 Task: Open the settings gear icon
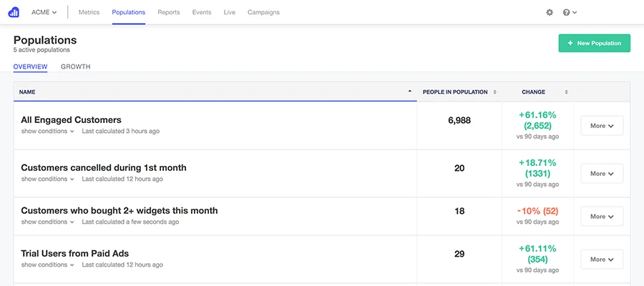[550, 12]
